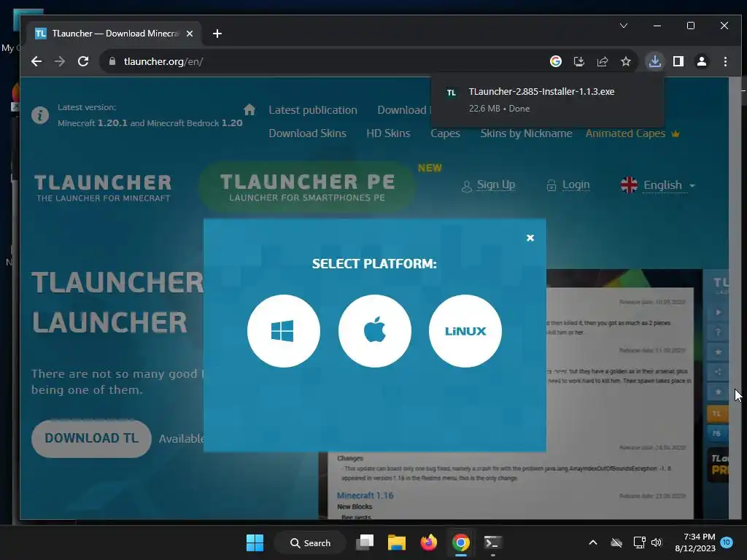The height and width of the screenshot is (560, 747).
Task: Open Chrome profile avatar icon
Action: pos(702,61)
